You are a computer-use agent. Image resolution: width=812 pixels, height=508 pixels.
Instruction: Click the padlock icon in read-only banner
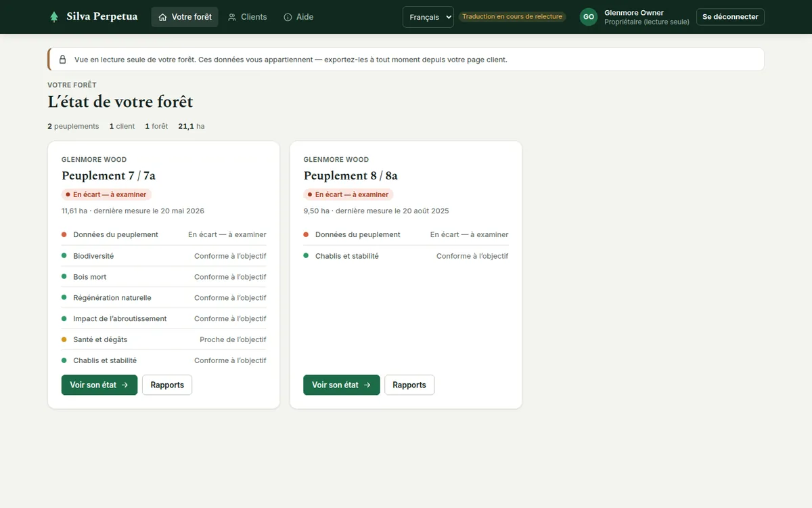coord(62,60)
